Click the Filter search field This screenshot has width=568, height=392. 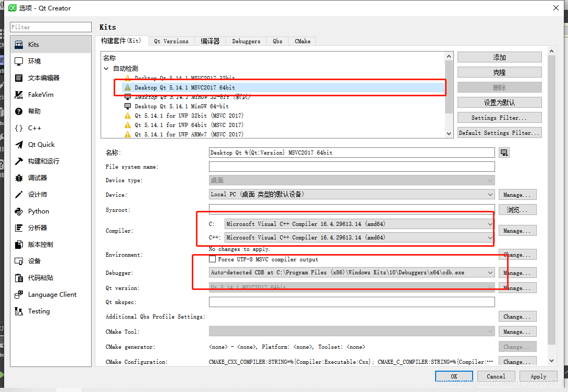(51, 27)
